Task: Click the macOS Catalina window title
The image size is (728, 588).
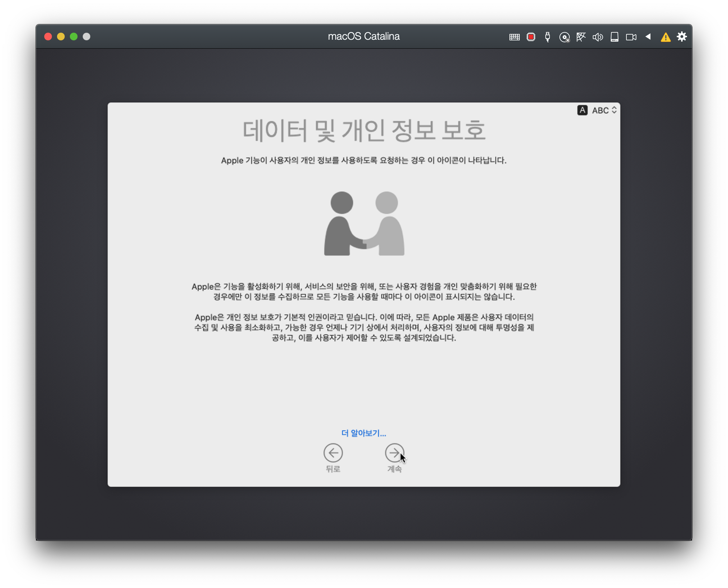Action: [364, 36]
